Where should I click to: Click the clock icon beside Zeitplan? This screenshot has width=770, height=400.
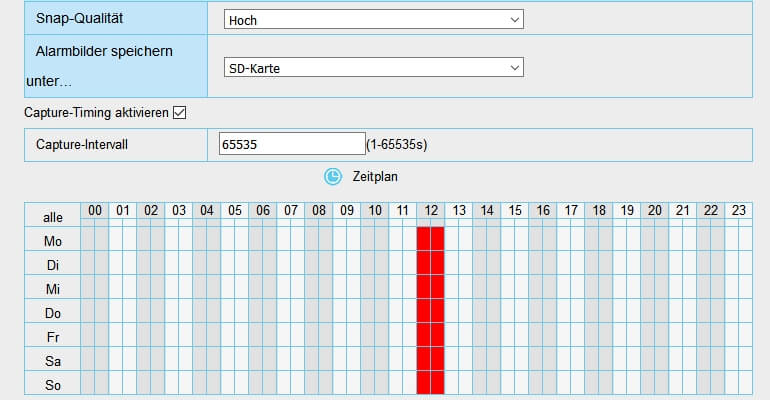point(332,176)
